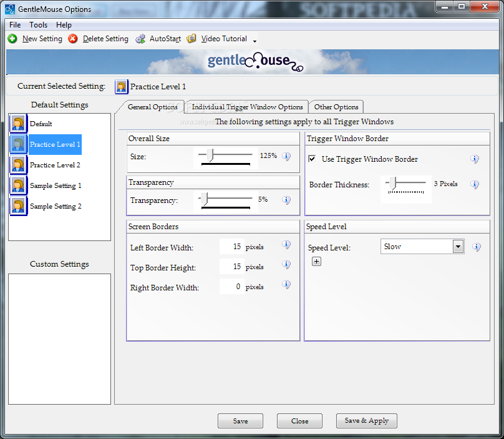Viewport: 504px width, 439px height.
Task: Switch to Other Options tab
Action: pyautogui.click(x=336, y=107)
